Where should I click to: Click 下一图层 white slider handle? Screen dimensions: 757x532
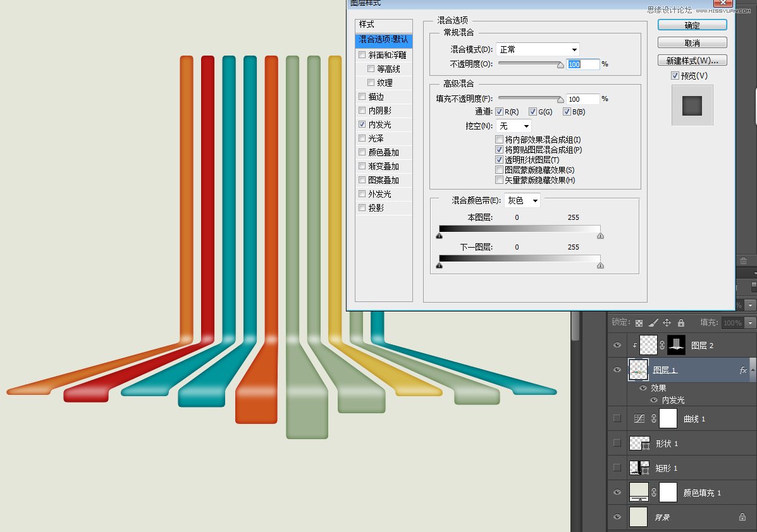(600, 266)
